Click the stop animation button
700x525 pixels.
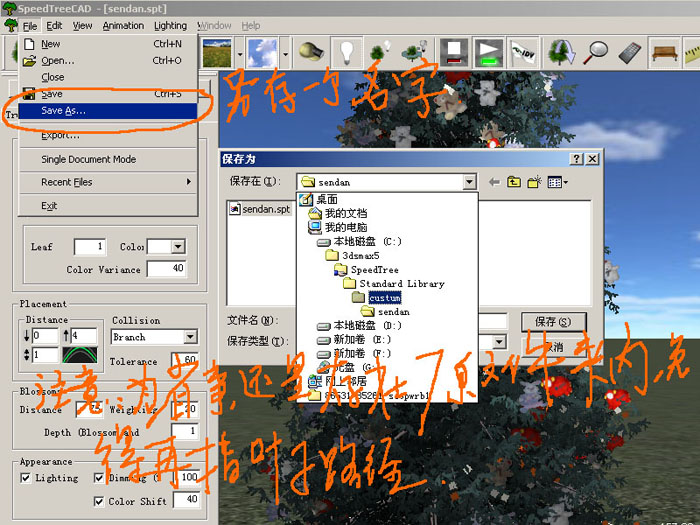pos(454,52)
